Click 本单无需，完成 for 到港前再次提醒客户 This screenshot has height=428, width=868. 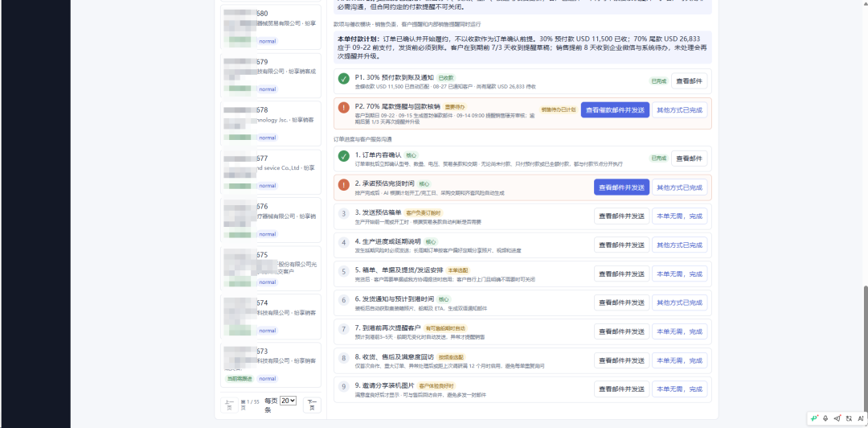[679, 331]
